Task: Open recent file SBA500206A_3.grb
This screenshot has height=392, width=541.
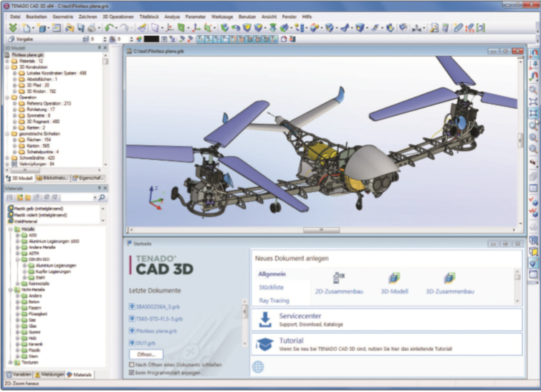Action: click(x=154, y=307)
